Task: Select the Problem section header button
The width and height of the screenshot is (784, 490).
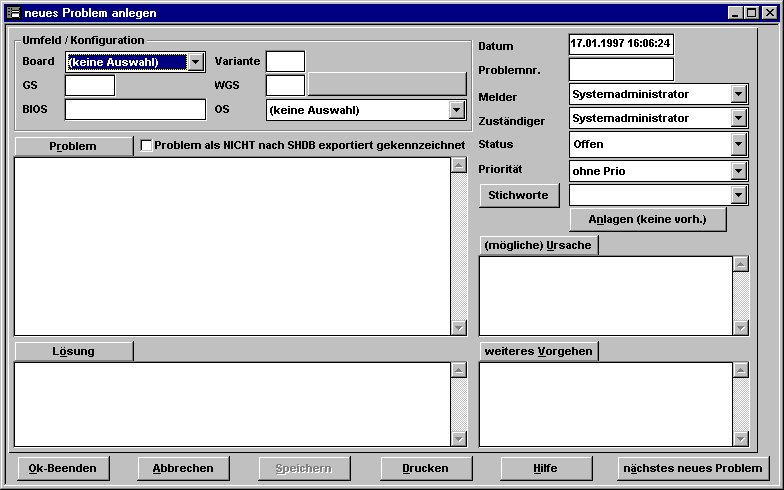Action: [x=73, y=147]
